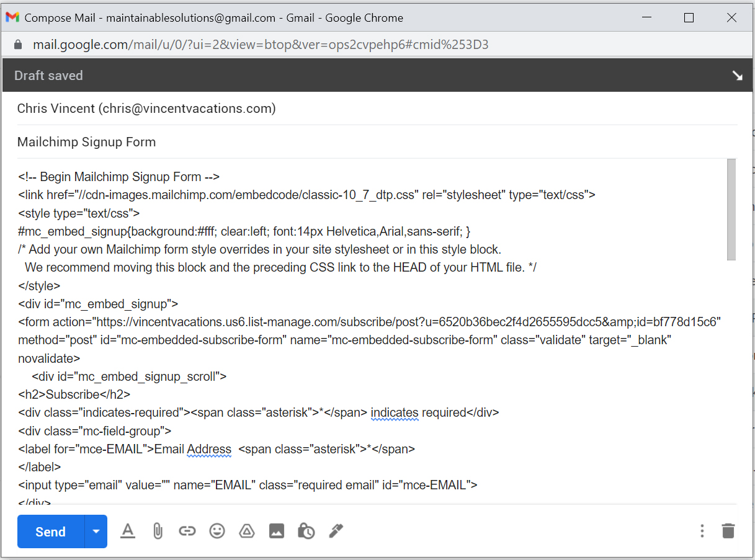Close the Compose Mail Chrome window

tap(731, 18)
